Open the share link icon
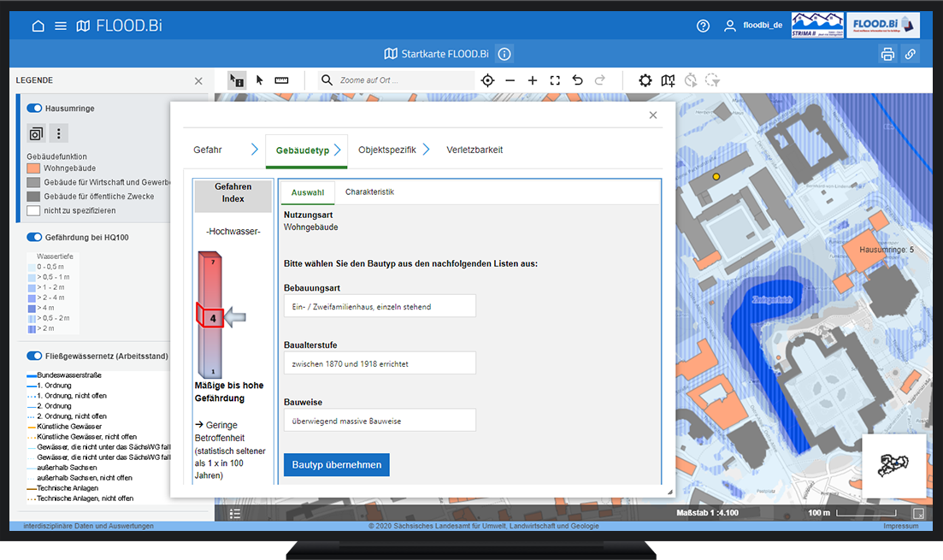Viewport: 943px width, 560px height. click(911, 55)
